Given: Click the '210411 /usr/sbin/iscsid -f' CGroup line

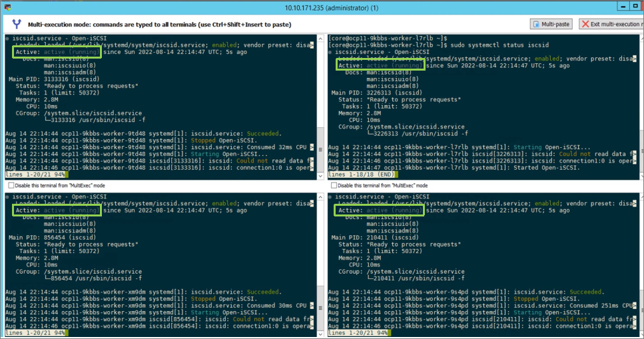Looking at the screenshot, I should [x=416, y=278].
